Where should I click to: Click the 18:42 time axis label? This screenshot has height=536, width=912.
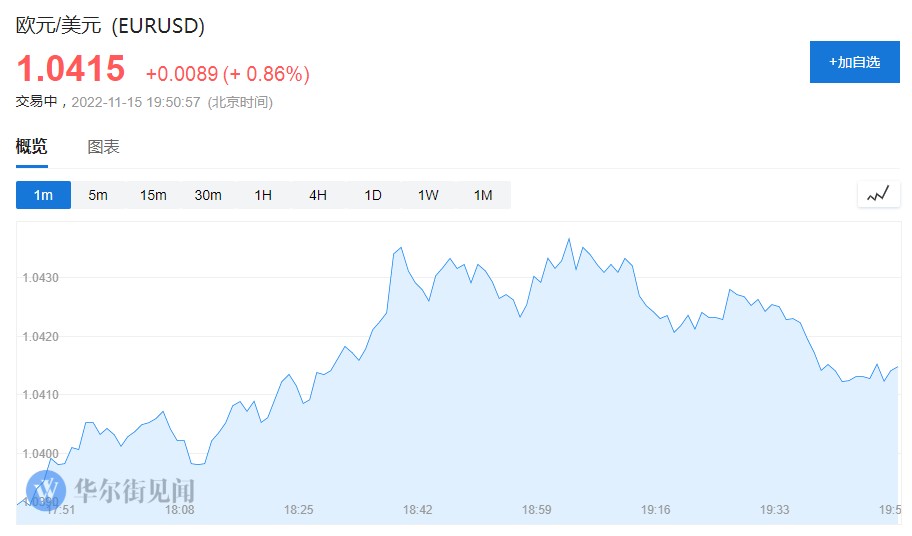pyautogui.click(x=417, y=510)
